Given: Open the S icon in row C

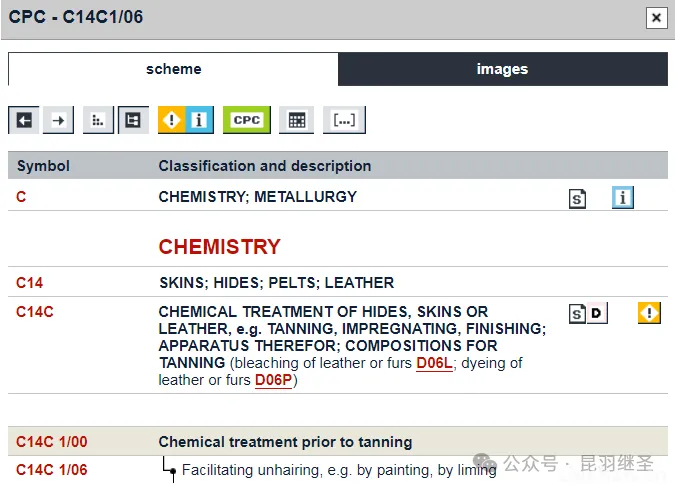Looking at the screenshot, I should click(577, 198).
